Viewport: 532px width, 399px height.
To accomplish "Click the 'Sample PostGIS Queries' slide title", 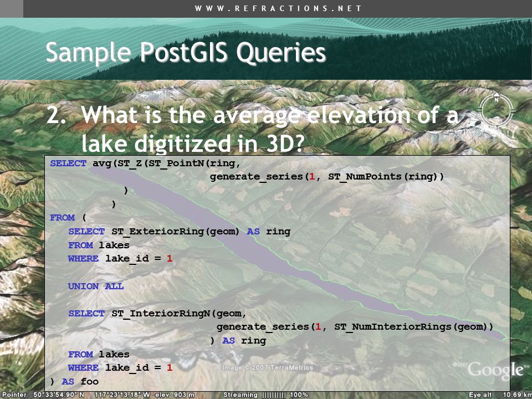I will (x=186, y=52).
